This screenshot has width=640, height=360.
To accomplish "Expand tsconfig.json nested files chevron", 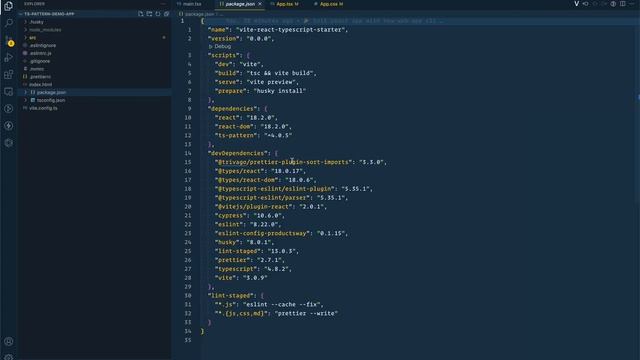I will 26,100.
